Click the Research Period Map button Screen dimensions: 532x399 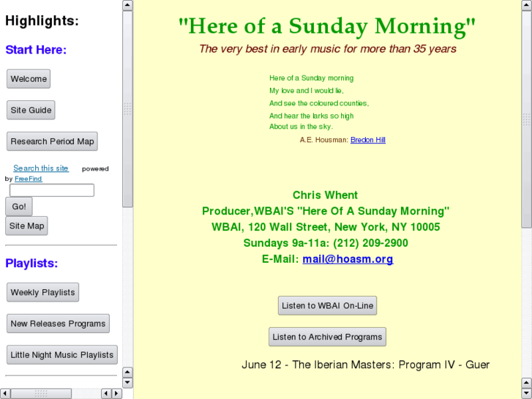coord(52,141)
